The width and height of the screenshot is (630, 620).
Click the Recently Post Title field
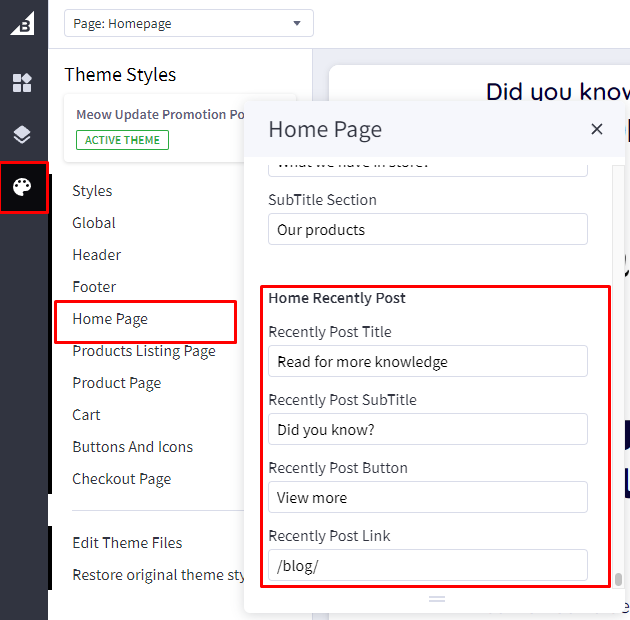[427, 361]
